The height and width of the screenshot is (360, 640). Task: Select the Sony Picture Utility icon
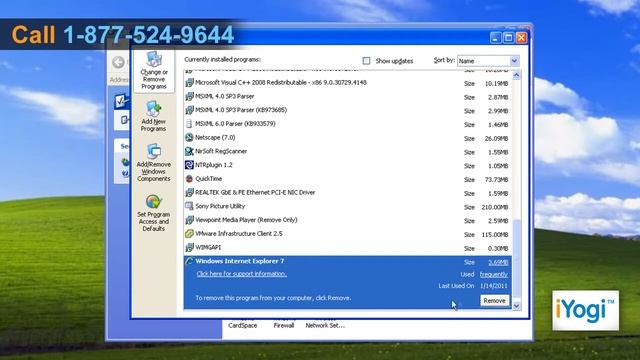(189, 206)
